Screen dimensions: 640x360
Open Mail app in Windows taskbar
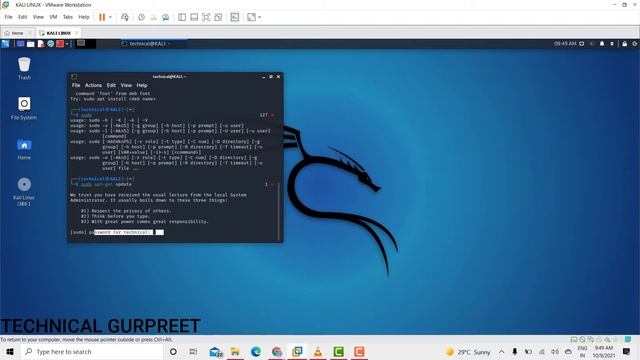[215, 351]
